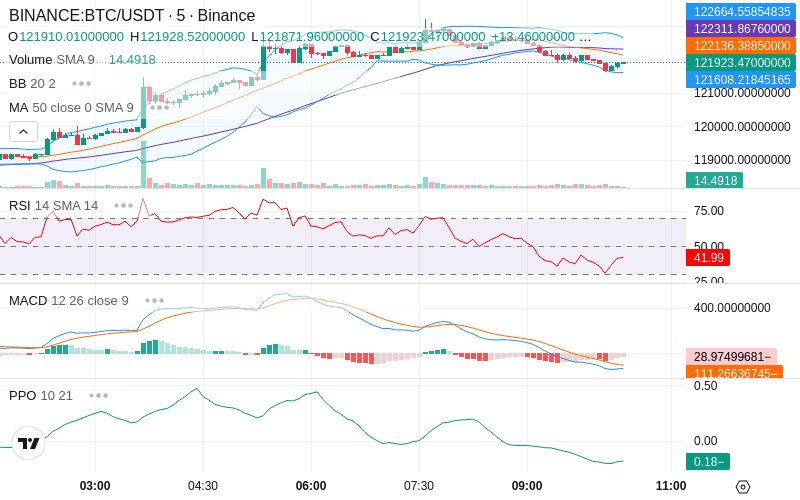Click the green current price label 121923.47

pyautogui.click(x=741, y=63)
